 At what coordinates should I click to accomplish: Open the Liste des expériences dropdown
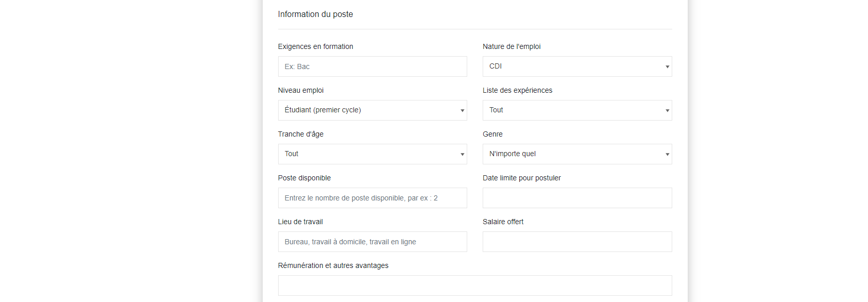[x=577, y=110]
